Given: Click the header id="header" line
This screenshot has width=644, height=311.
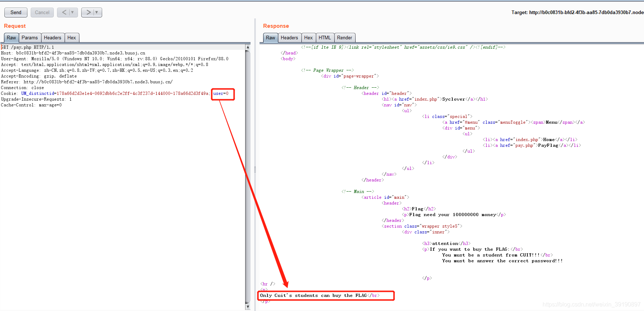Looking at the screenshot, I should (387, 93).
